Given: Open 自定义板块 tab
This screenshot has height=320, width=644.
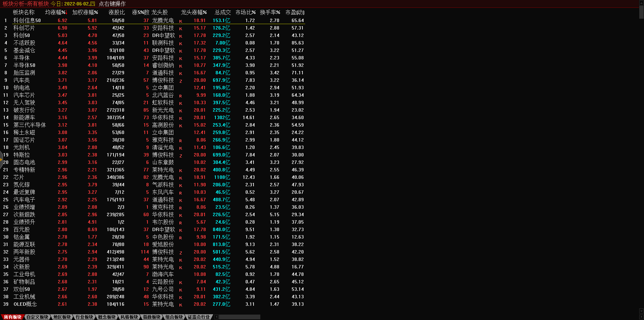Looking at the screenshot, I should pyautogui.click(x=37, y=317).
